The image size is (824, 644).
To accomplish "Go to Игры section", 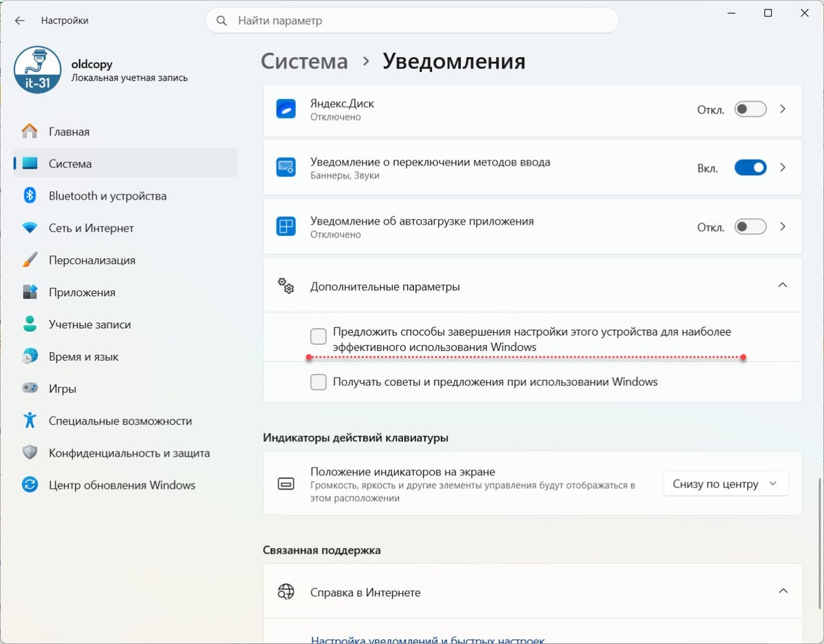I will click(x=126, y=389).
